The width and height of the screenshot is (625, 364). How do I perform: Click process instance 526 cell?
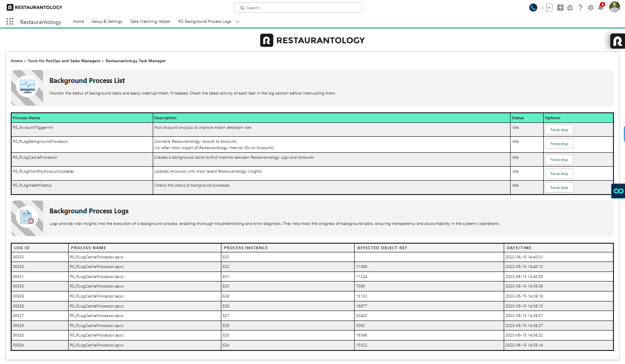tap(288, 326)
